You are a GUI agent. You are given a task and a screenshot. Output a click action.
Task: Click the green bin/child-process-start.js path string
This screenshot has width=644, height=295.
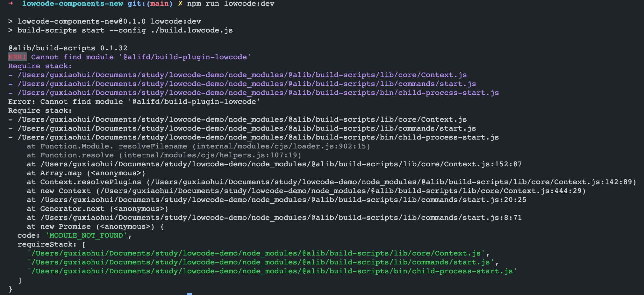coord(272,271)
